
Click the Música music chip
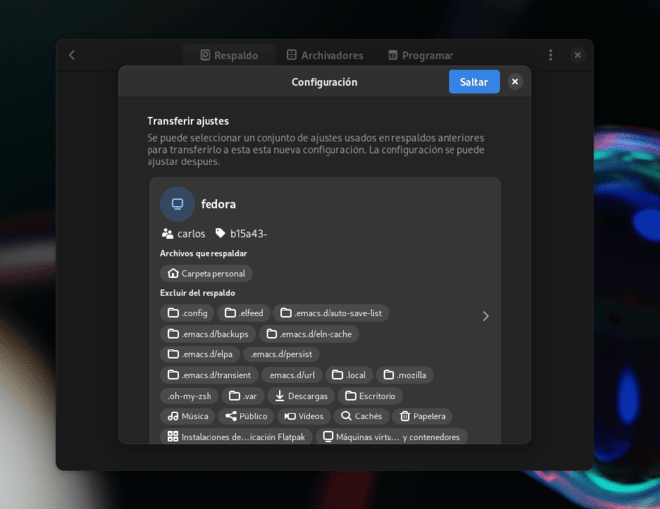[188, 416]
